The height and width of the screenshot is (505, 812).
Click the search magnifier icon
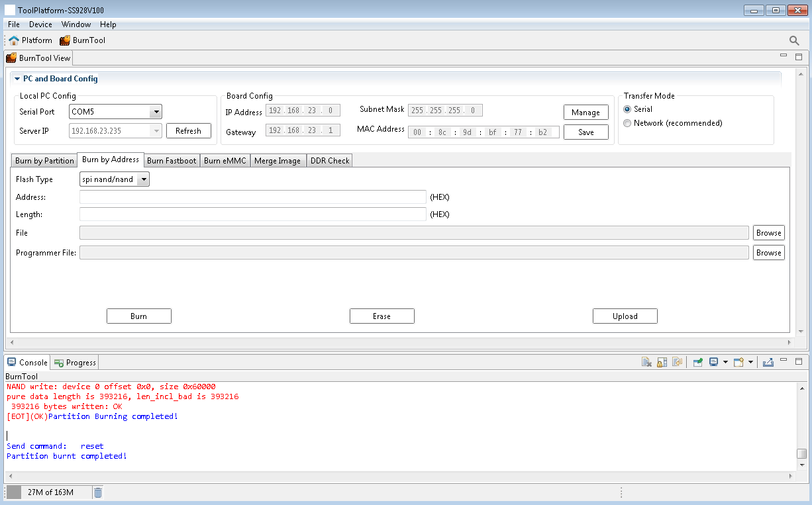(x=794, y=40)
